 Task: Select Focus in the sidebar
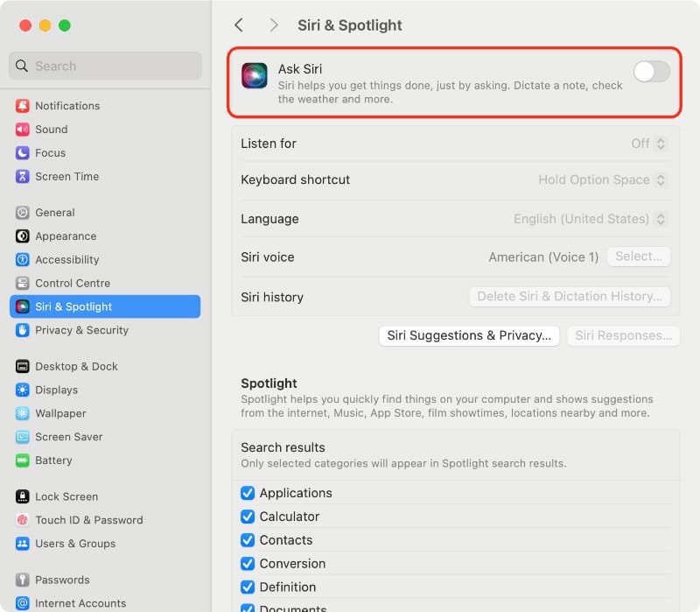105,152
